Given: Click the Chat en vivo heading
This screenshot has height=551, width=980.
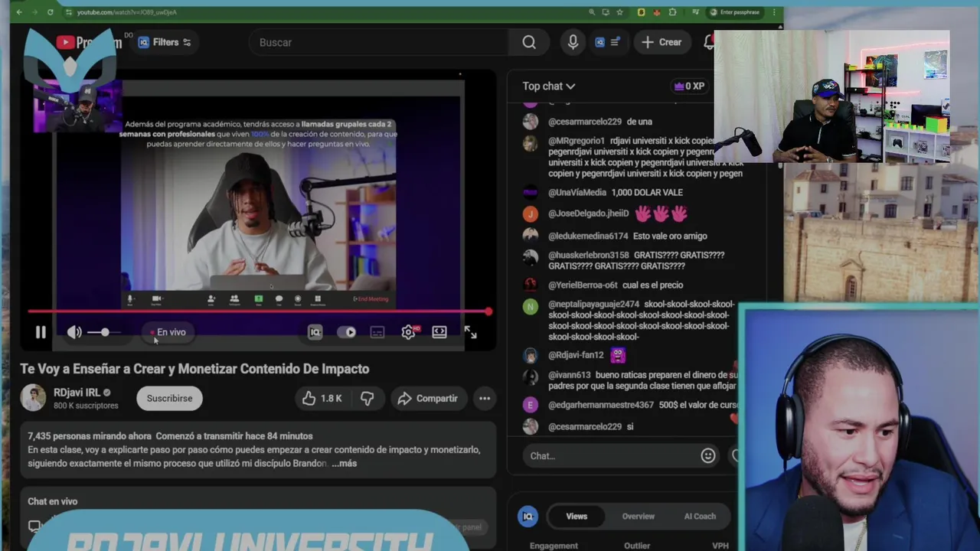Looking at the screenshot, I should pyautogui.click(x=53, y=501).
